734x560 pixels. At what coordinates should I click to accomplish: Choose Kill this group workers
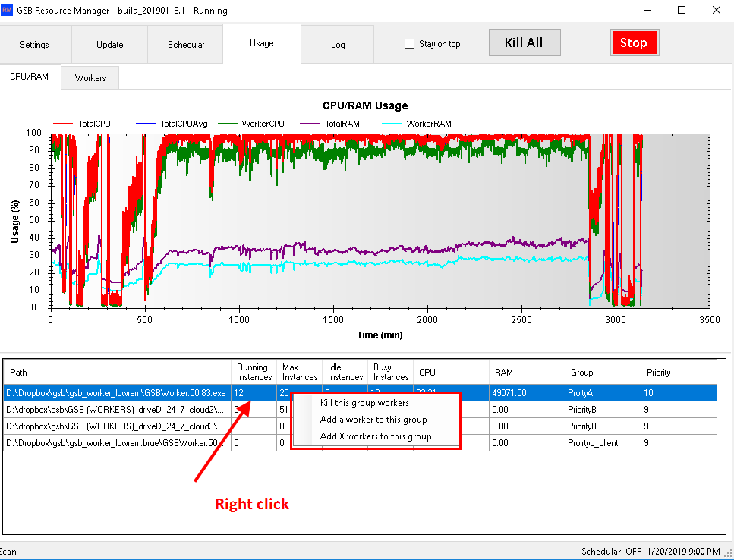click(x=364, y=403)
